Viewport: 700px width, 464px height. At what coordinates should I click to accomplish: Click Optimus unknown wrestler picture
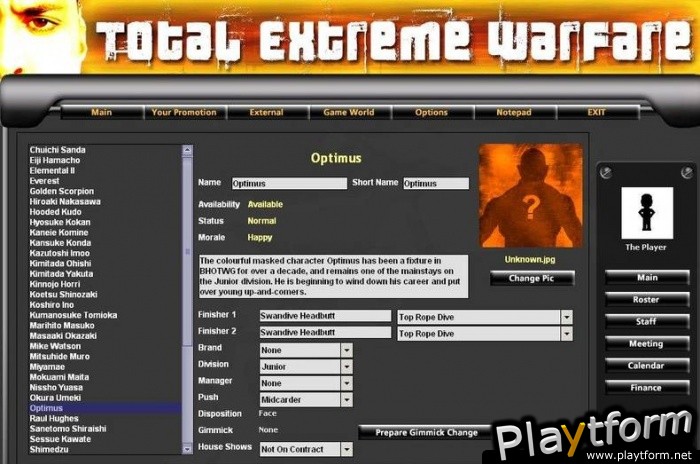point(530,196)
